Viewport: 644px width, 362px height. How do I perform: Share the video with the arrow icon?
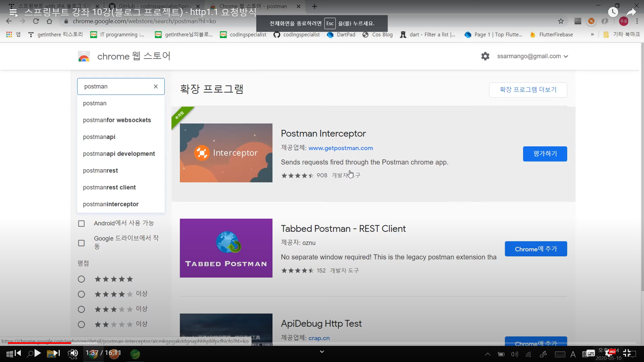click(631, 12)
